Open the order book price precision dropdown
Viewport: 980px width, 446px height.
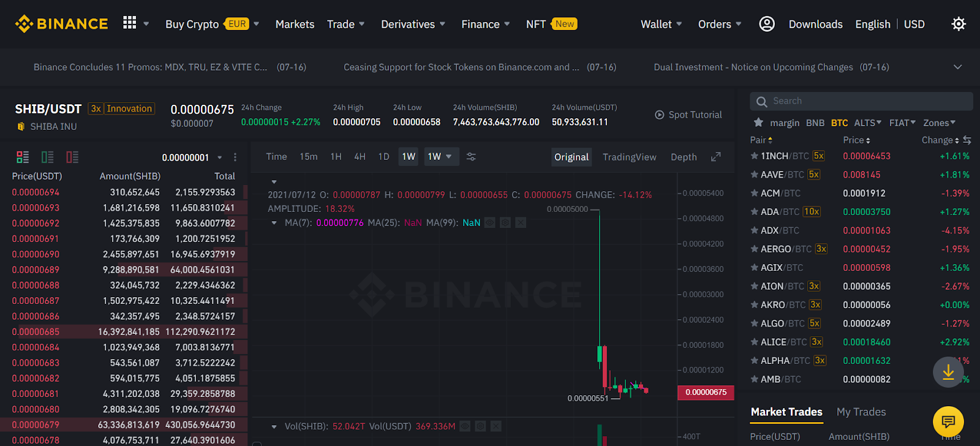pyautogui.click(x=192, y=157)
